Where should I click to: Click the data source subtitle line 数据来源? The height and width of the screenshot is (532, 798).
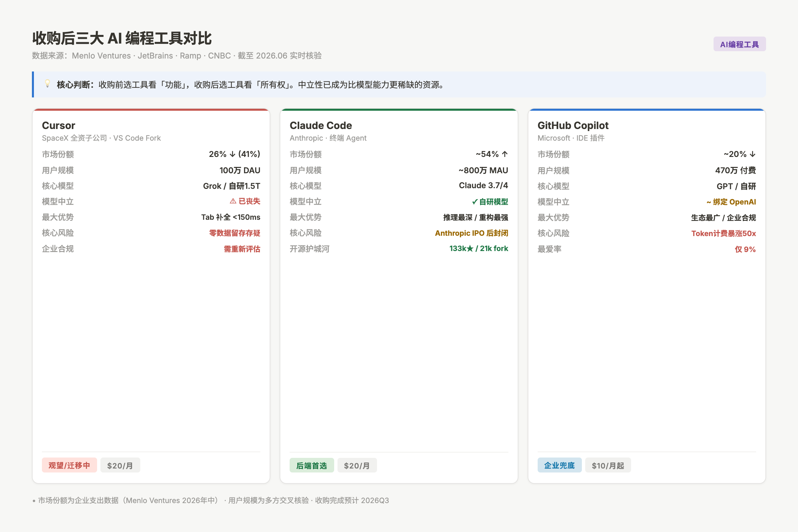tap(177, 56)
